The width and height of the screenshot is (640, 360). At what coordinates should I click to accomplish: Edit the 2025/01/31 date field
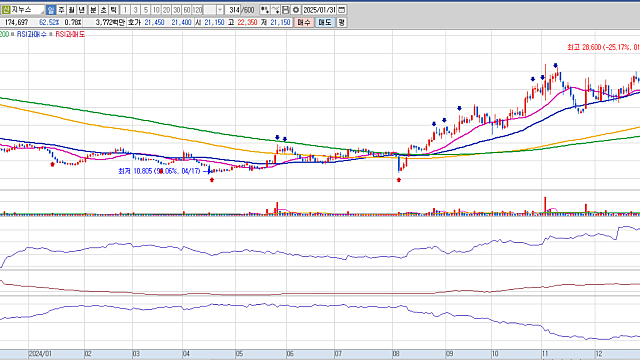pos(320,10)
